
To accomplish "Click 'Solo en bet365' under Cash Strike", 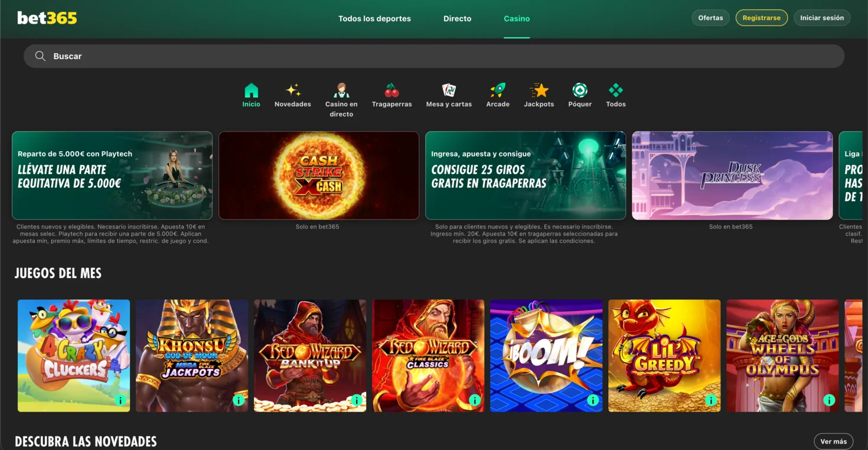I will 318,227.
